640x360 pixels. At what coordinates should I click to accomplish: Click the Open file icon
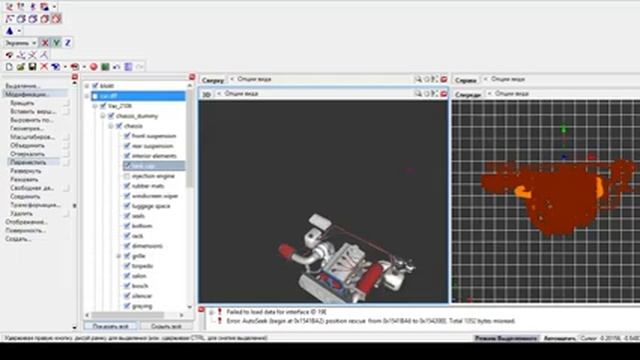(x=20, y=67)
